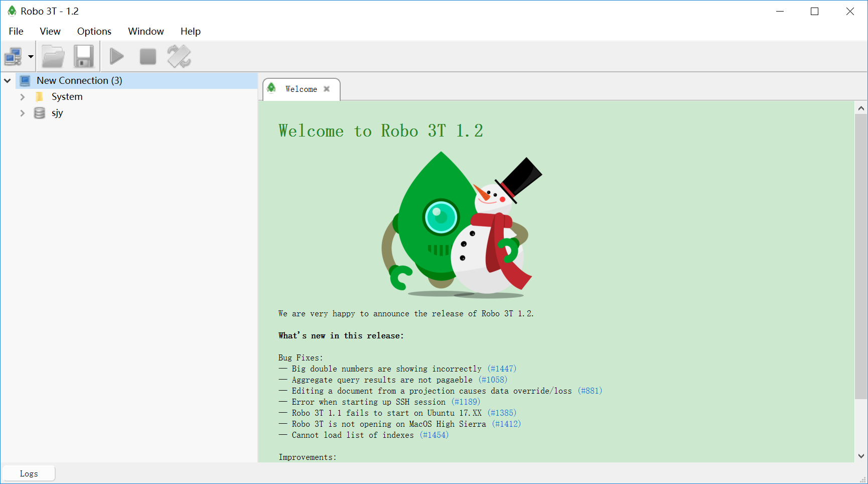
Task: Click the "Bug Fixes:" text
Action: click(x=301, y=358)
